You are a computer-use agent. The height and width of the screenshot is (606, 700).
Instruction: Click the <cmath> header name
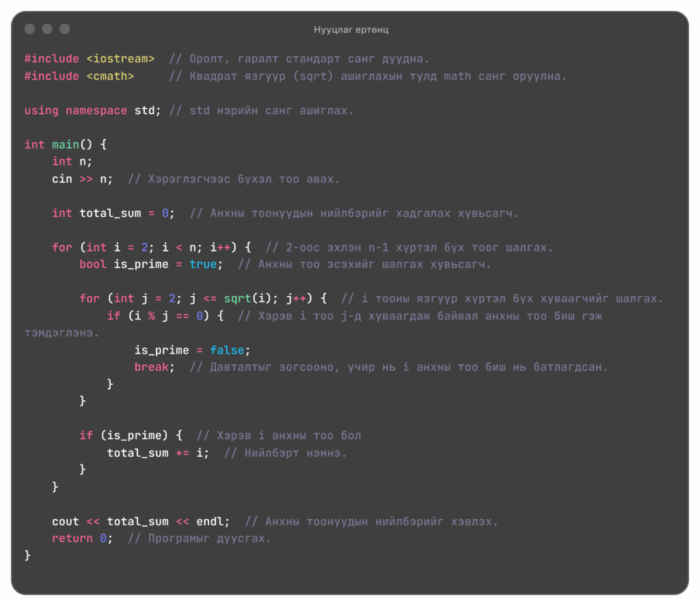coord(110,76)
